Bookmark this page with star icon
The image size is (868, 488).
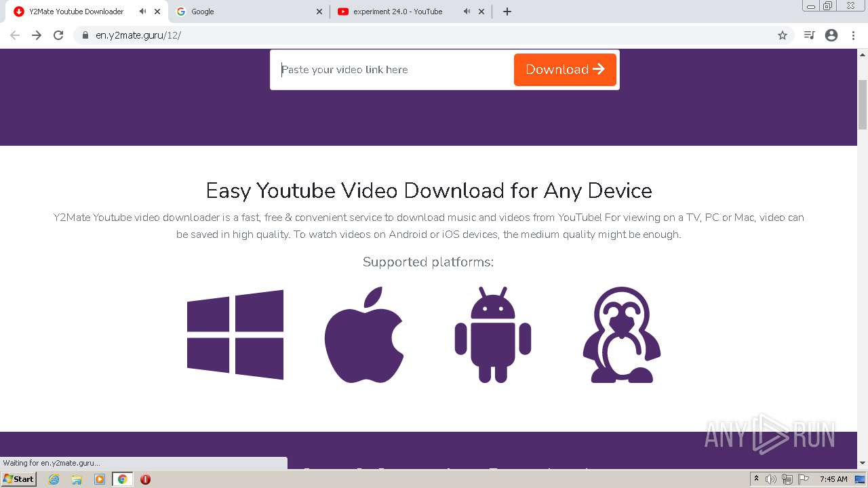pyautogui.click(x=783, y=35)
